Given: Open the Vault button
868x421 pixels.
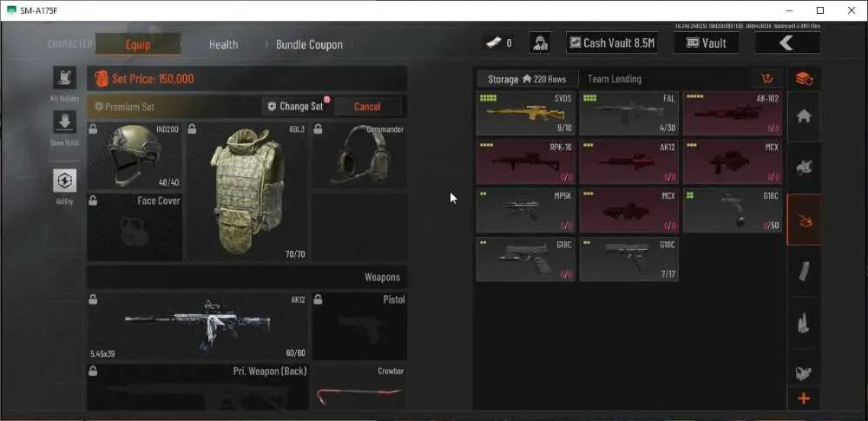Looking at the screenshot, I should click(707, 43).
